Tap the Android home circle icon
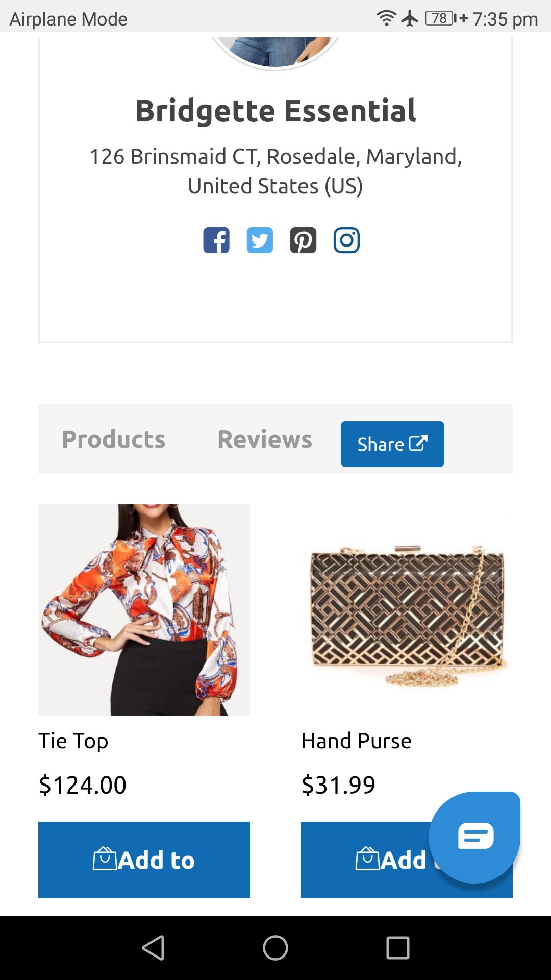Viewport: 551px width, 980px height. [x=275, y=948]
